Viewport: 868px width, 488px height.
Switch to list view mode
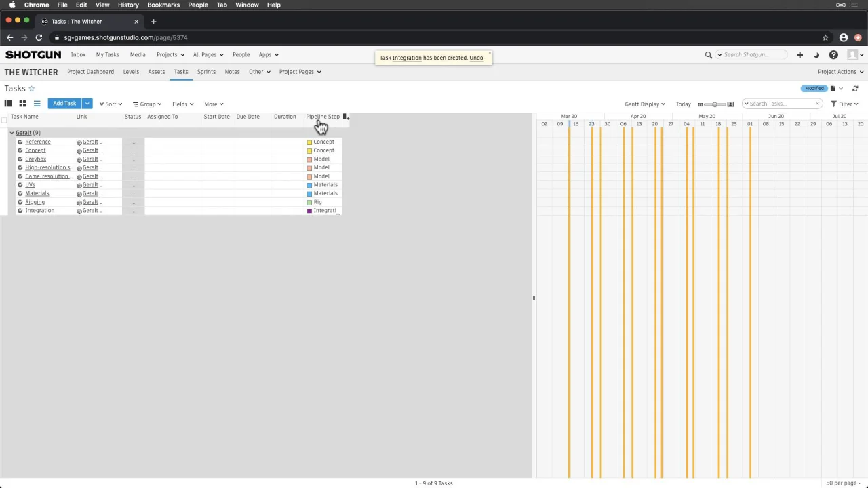coord(37,104)
